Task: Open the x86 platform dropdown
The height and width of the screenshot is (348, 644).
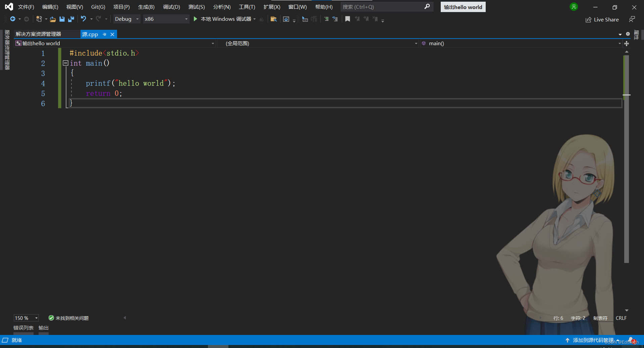Action: [166, 19]
